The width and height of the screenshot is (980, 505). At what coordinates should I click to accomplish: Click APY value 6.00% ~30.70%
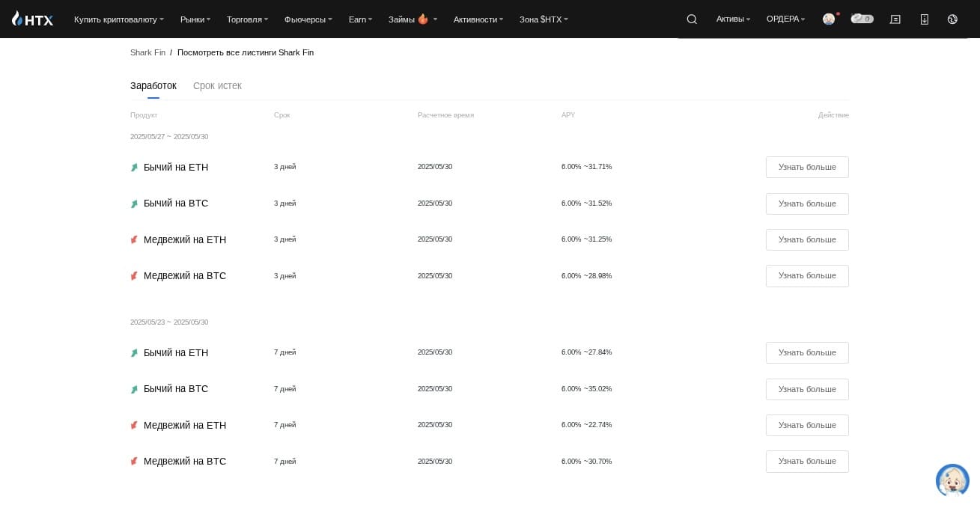(x=586, y=462)
